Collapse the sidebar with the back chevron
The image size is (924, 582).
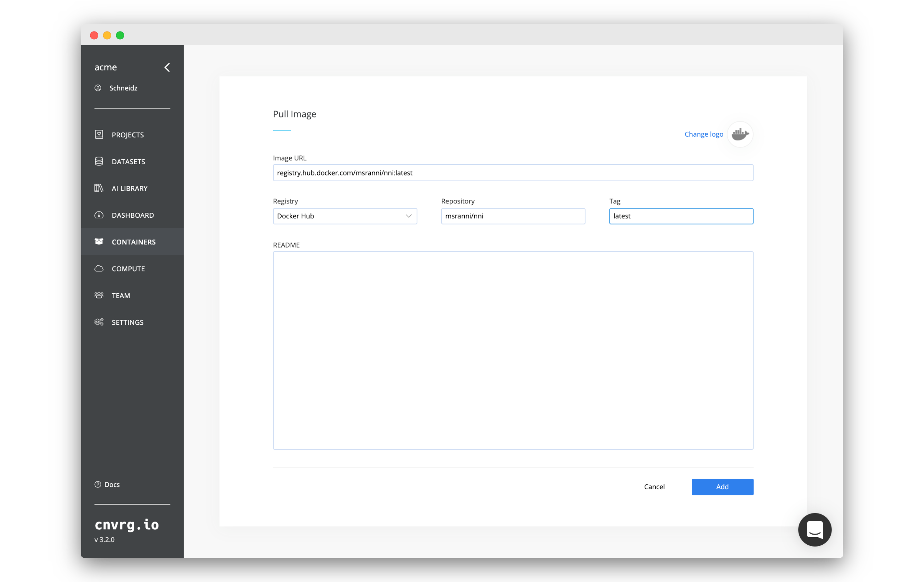coord(167,67)
